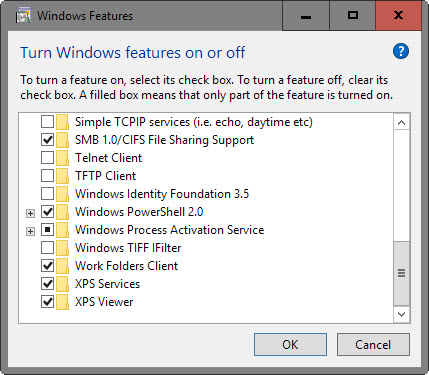Toggle Windows Process Activation Service checkbox

coord(47,230)
